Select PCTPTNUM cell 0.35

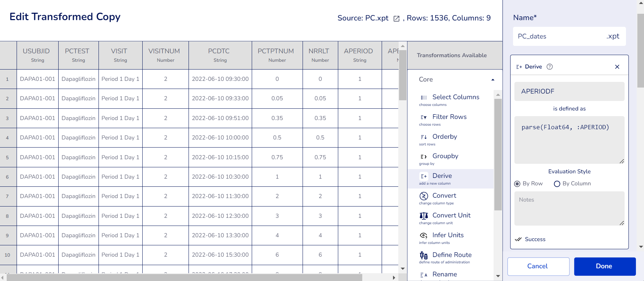click(277, 118)
